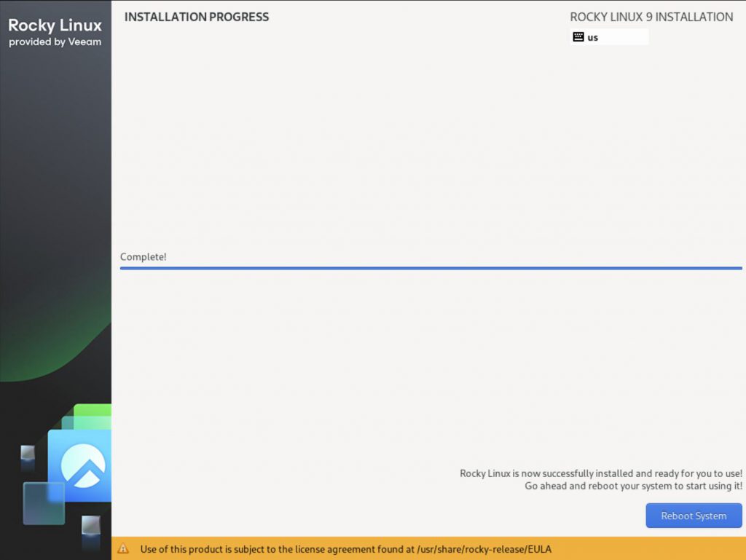Click the ROCKY LINUX 9 INSTALLATION title
The width and height of the screenshot is (746, 560).
point(651,17)
